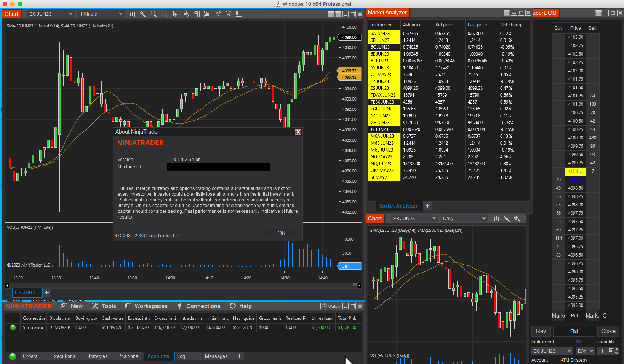Open the Chart Properties list icon

(x=239, y=14)
